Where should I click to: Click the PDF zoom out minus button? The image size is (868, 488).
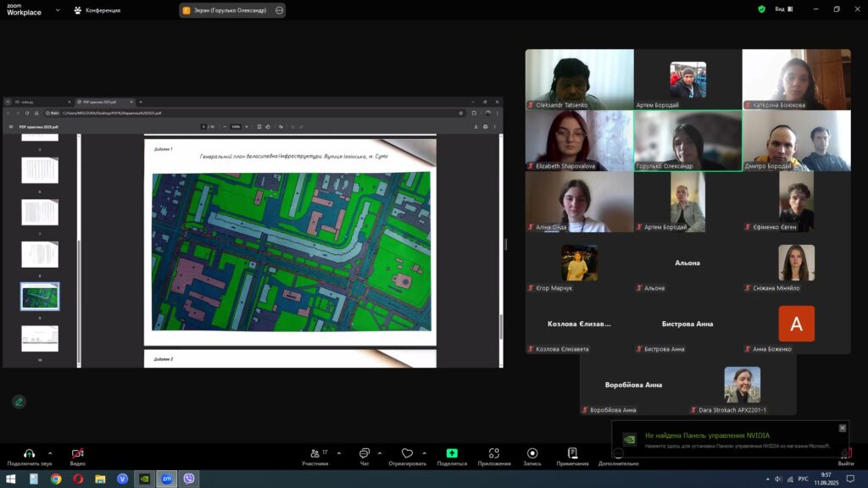(224, 127)
